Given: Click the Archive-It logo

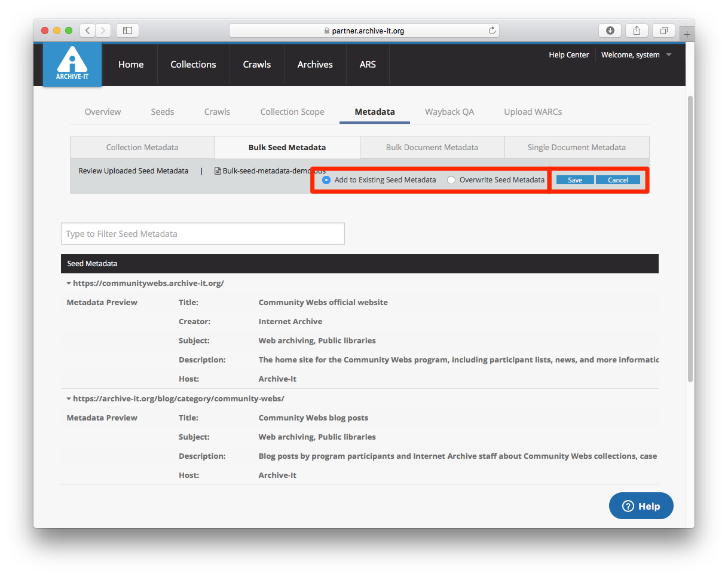Looking at the screenshot, I should (x=72, y=64).
